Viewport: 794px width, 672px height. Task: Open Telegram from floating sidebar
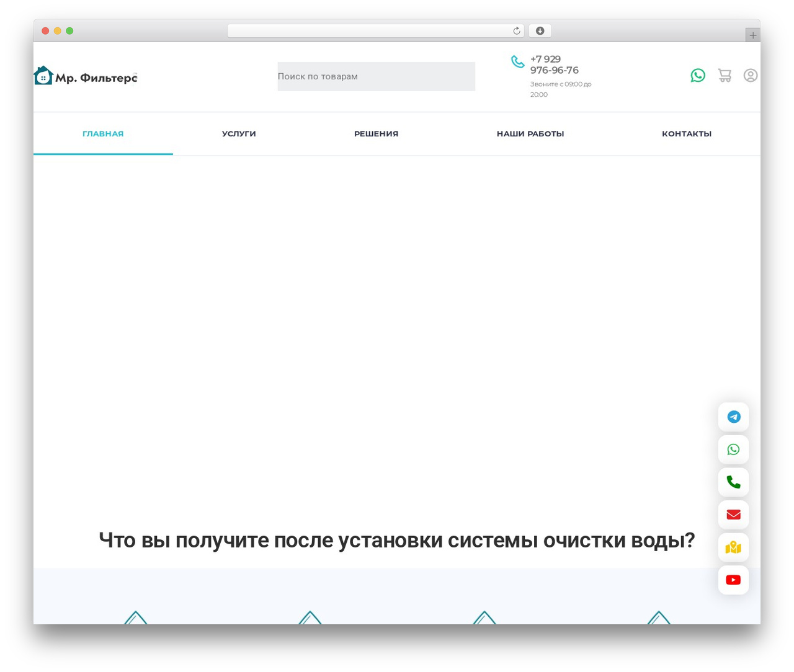click(x=734, y=417)
